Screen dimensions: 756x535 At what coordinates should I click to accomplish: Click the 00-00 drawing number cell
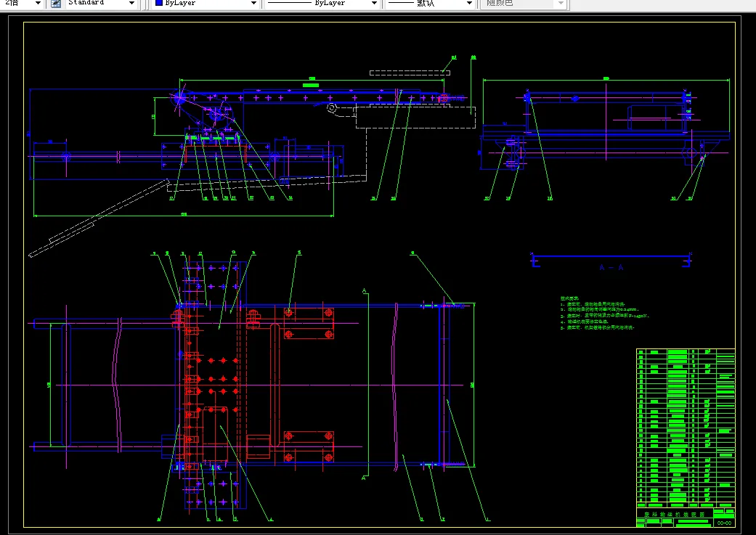coord(724,523)
